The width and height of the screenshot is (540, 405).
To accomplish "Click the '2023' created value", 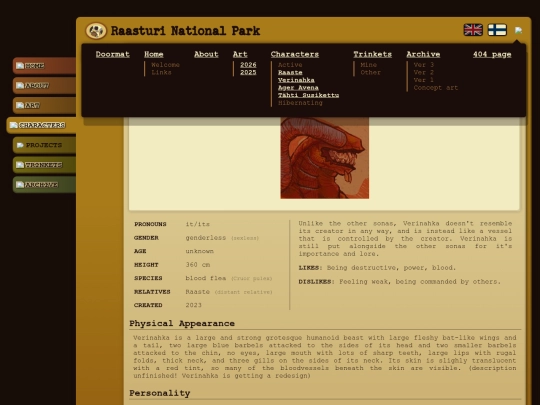I will [194, 305].
